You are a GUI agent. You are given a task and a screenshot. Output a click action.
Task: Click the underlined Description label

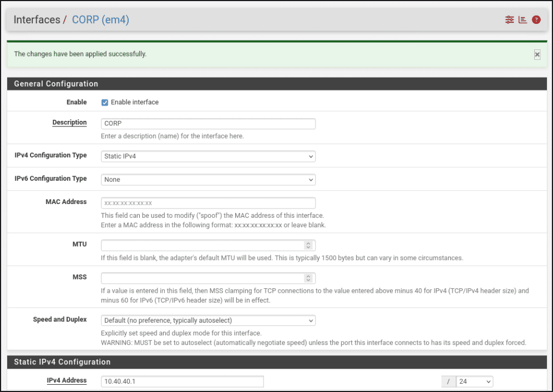tap(69, 123)
